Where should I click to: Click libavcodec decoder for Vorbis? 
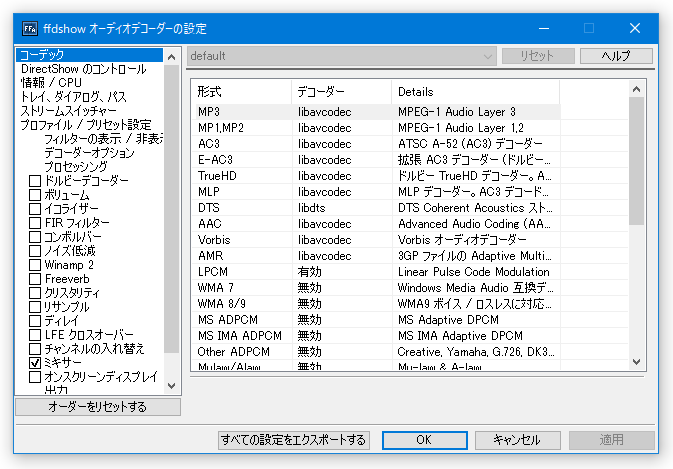point(325,240)
